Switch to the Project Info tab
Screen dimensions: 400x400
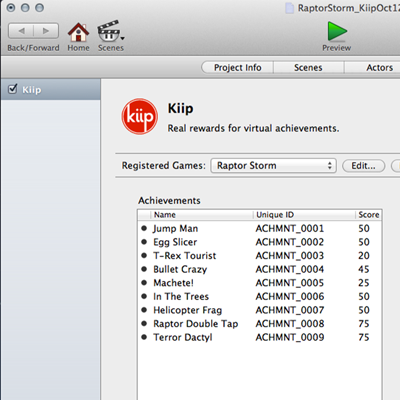point(238,68)
